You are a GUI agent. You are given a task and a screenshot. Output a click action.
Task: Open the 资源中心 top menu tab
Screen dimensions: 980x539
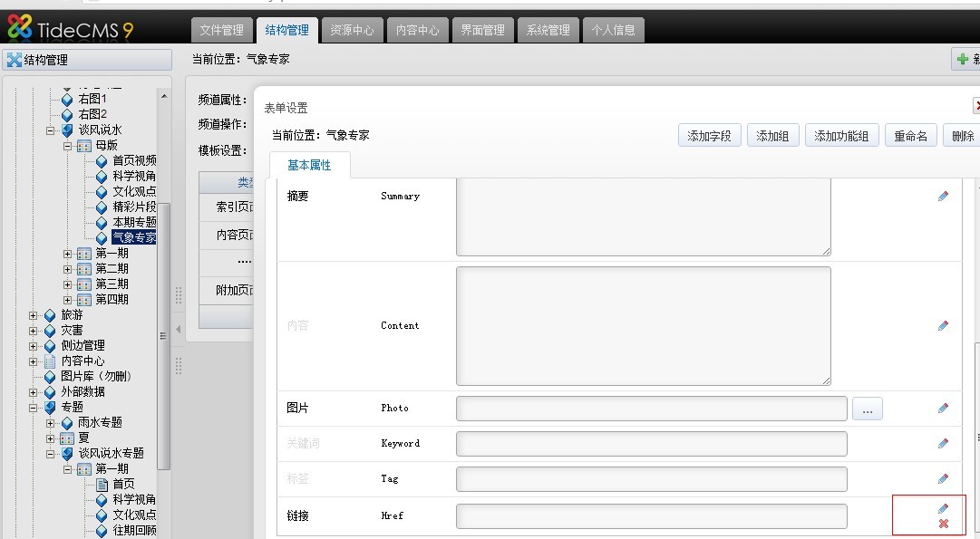click(x=351, y=30)
